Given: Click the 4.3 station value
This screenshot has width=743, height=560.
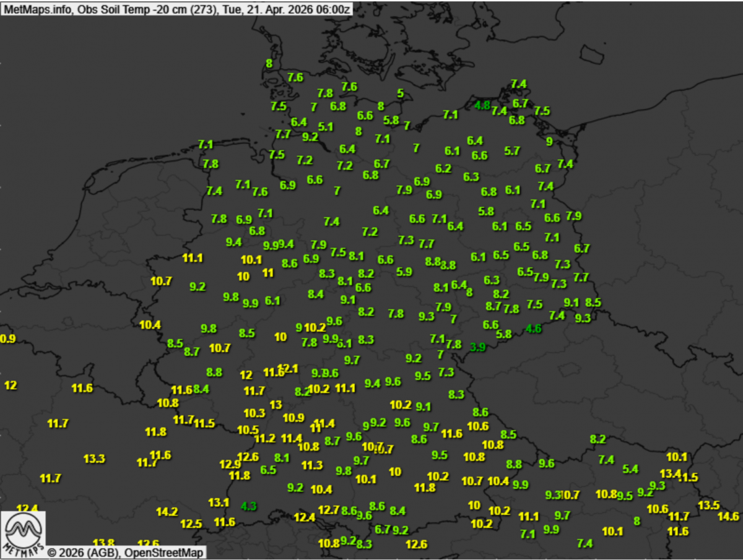Looking at the screenshot, I should 249,506.
